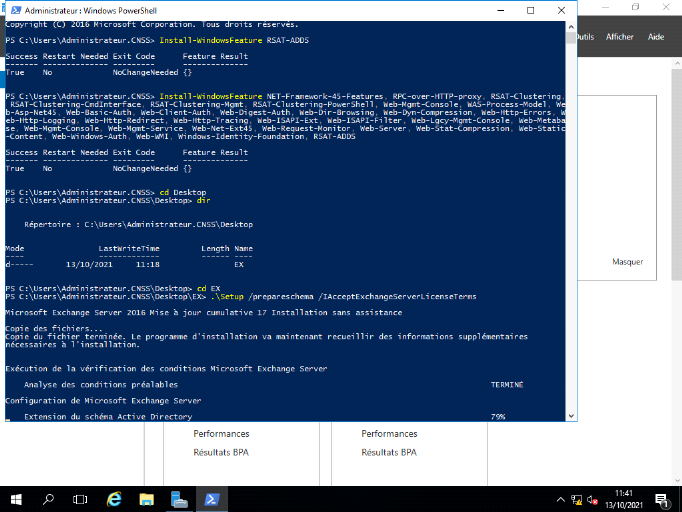Open File Explorer from the taskbar

tap(147, 499)
